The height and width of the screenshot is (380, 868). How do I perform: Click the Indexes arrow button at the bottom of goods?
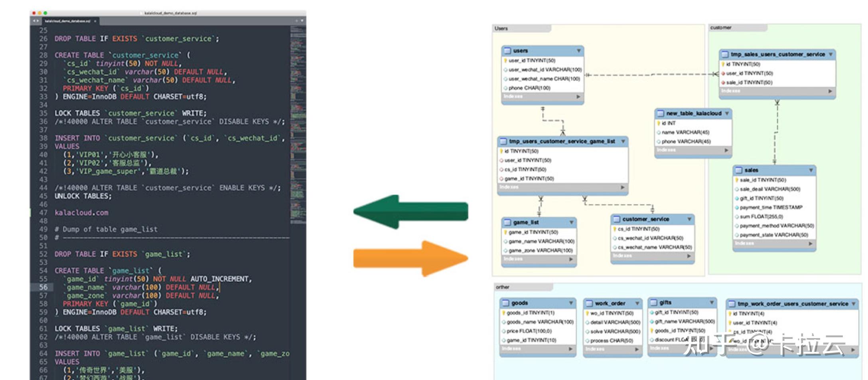point(570,348)
